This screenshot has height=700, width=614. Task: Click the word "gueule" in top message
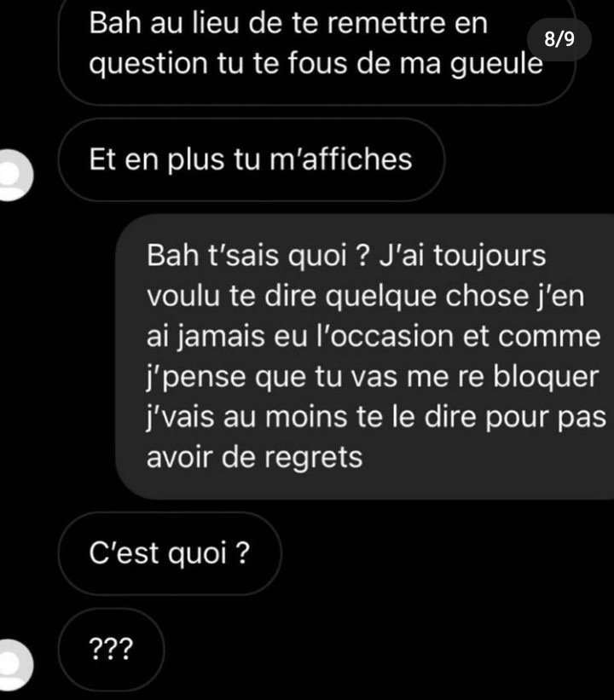pyautogui.click(x=496, y=64)
